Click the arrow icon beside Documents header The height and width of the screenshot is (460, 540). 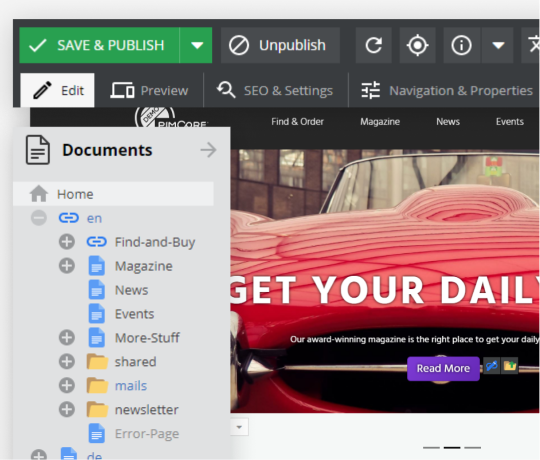[x=208, y=150]
